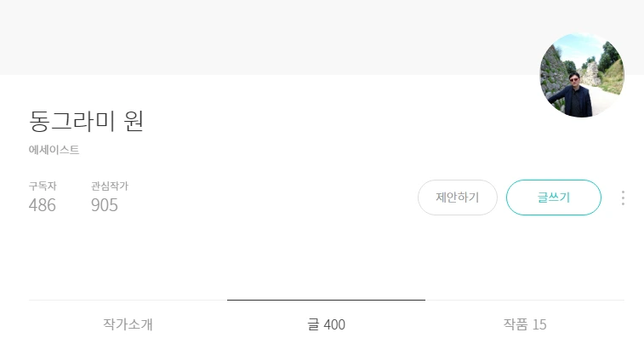Click the word 글 in middle tab
Viewport: 644px width, 361px height.
tap(312, 324)
